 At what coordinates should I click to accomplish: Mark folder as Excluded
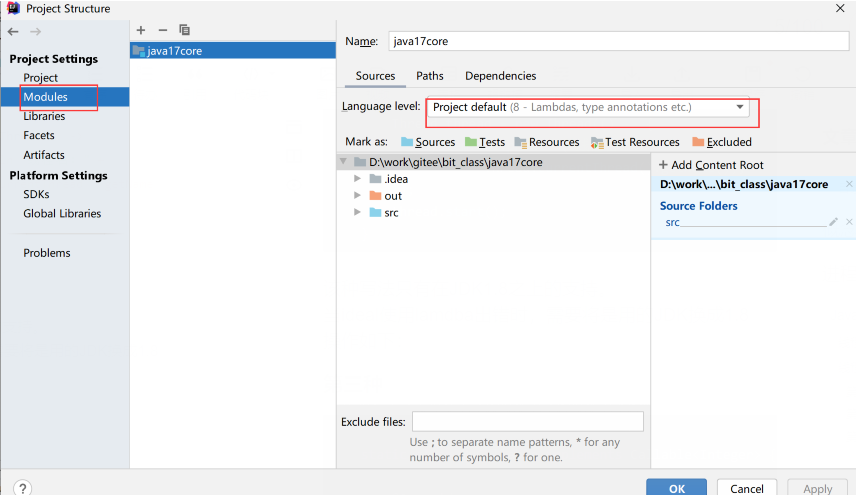[722, 142]
